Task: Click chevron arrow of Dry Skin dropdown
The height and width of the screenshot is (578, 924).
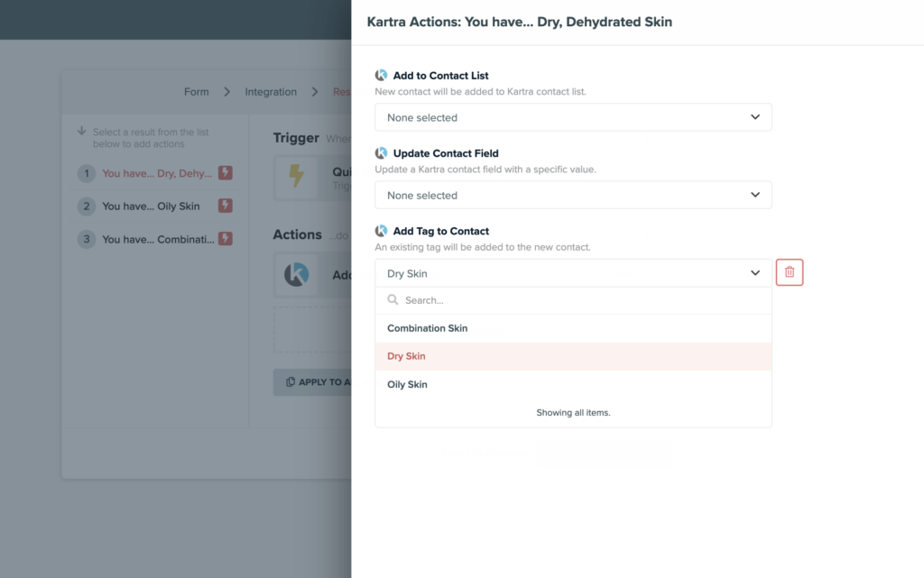Action: tap(755, 273)
